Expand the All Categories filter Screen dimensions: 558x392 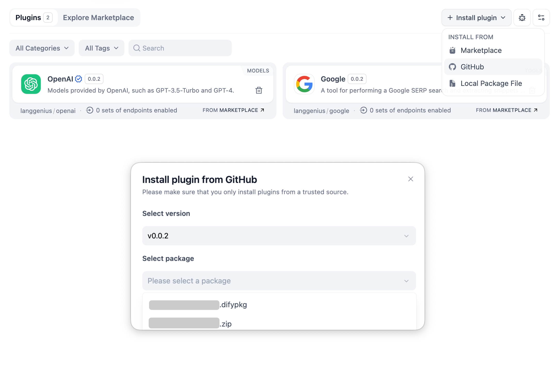coord(42,48)
